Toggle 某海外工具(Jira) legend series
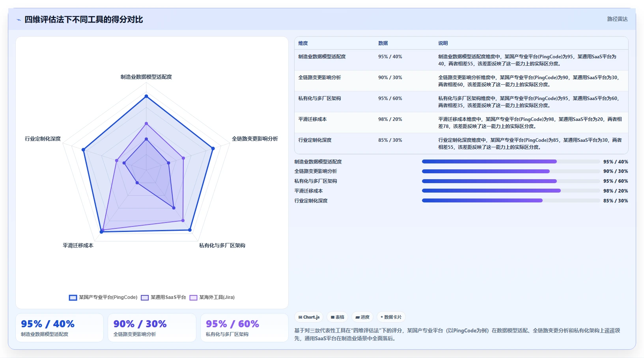This screenshot has width=644, height=358. [212, 297]
